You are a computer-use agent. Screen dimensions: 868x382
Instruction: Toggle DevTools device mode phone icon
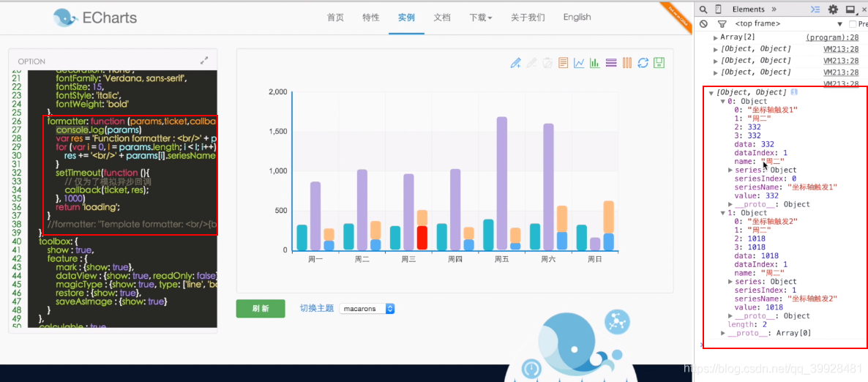(718, 10)
